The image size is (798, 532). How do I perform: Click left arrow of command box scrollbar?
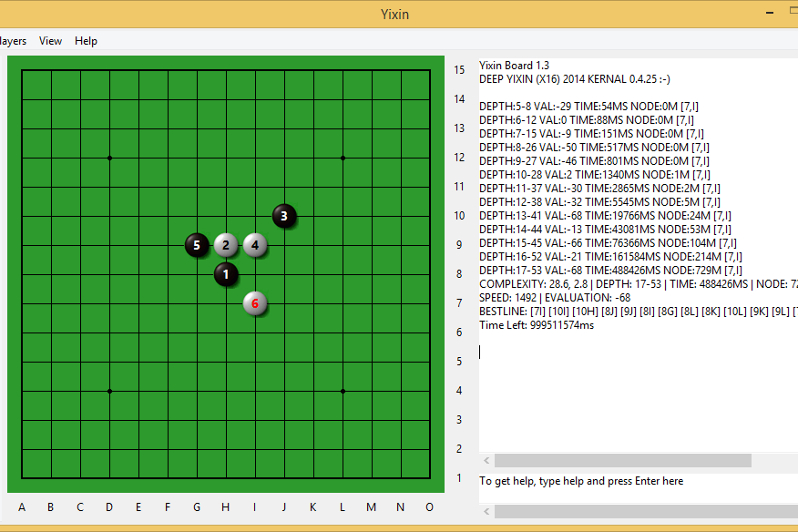[x=487, y=511]
